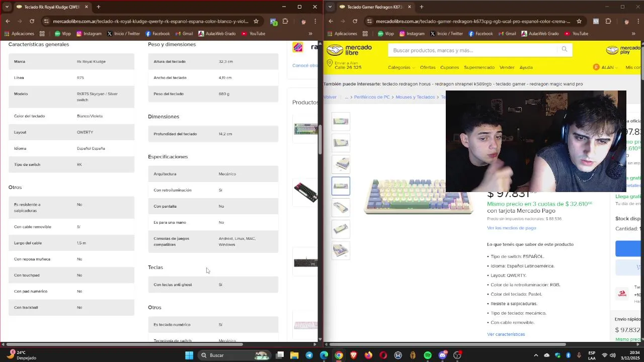Reload the page in the right browser window
644x362 pixels.
coord(355,21)
